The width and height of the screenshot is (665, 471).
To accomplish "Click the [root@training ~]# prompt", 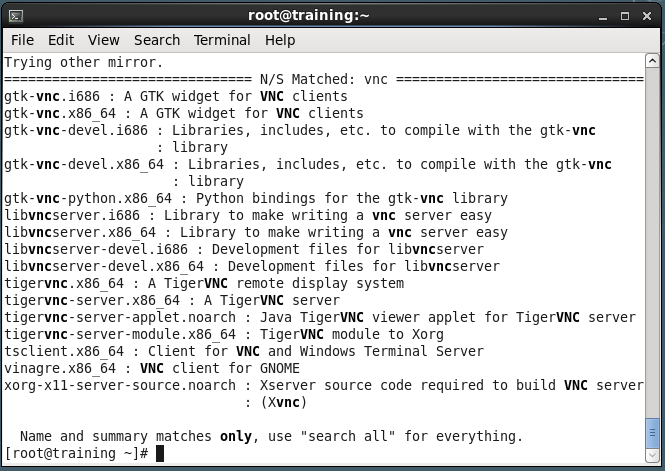I will pyautogui.click(x=76, y=453).
